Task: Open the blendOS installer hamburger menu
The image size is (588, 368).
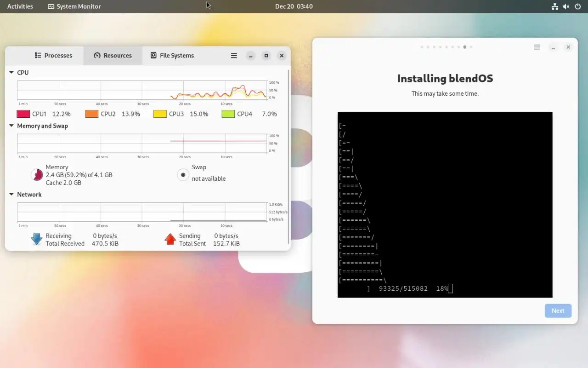Action: click(x=537, y=47)
